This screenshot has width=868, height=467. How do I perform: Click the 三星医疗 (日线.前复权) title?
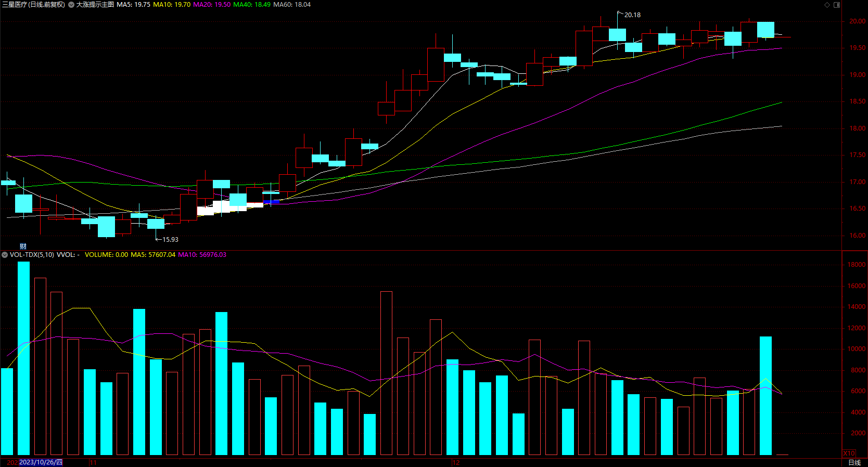tap(34, 5)
